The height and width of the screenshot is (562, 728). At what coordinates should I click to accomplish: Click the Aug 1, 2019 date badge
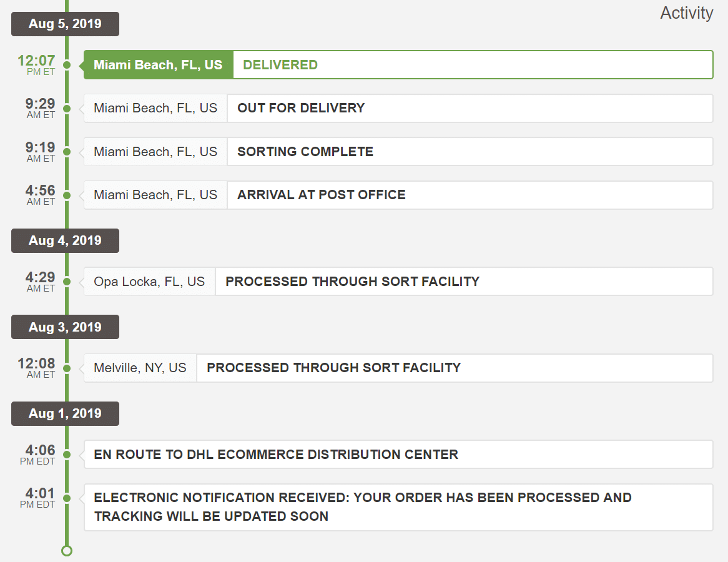pos(65,413)
